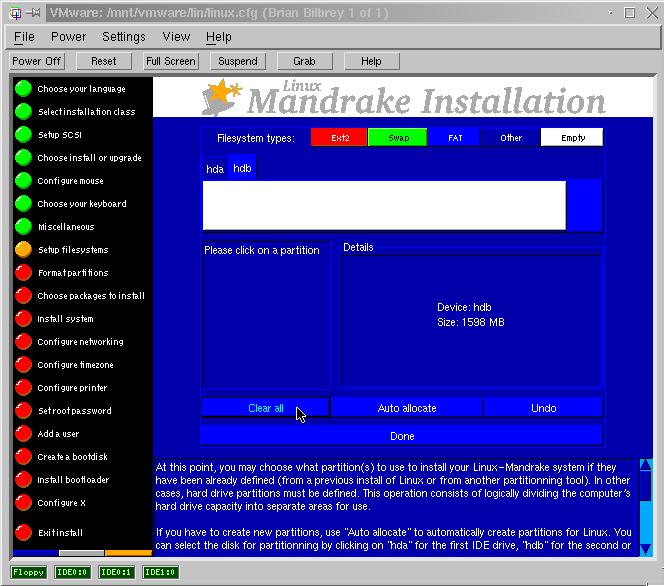This screenshot has width=664, height=586.
Task: Click green icon beside Setup SCSI
Action: pos(23,134)
